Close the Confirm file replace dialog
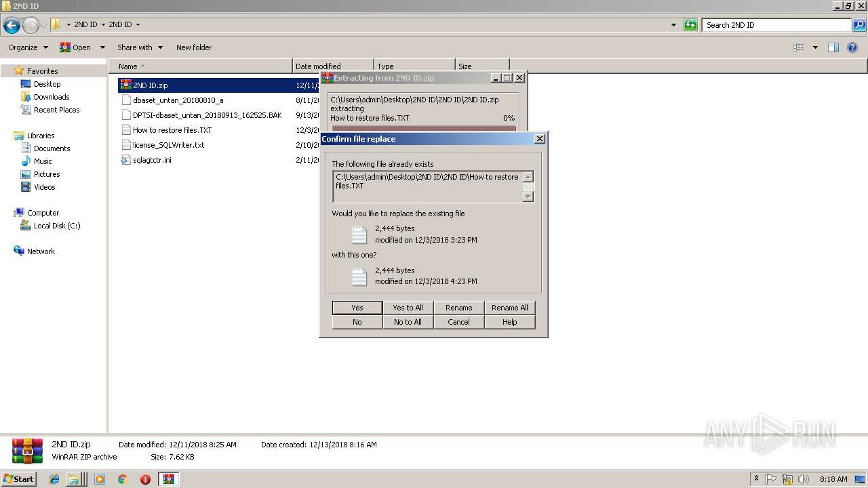 540,139
